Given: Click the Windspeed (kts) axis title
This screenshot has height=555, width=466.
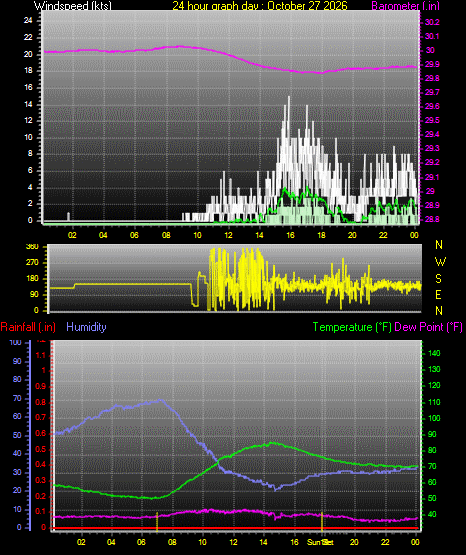Looking at the screenshot, I should click(x=73, y=6).
